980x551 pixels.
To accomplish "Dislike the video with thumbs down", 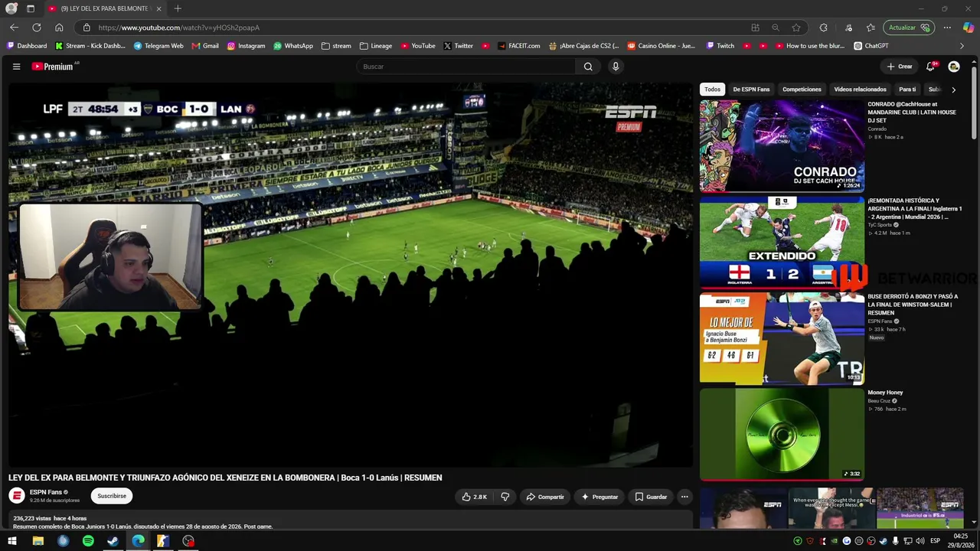I will pos(505,497).
